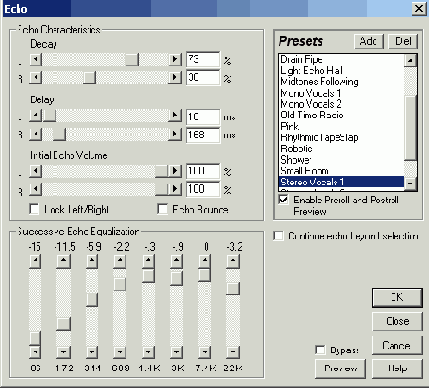Click right arrow of left Delay slider
The width and height of the screenshot is (429, 388).
pos(175,116)
